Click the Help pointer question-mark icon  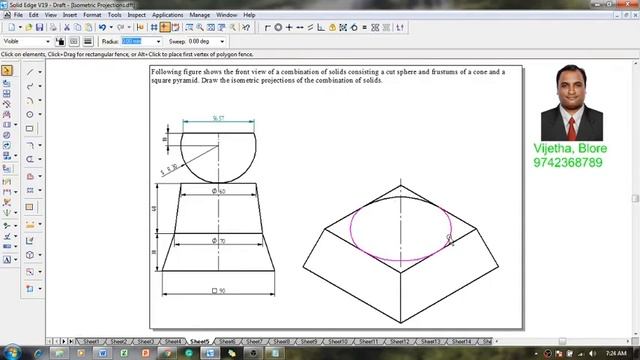246,27
